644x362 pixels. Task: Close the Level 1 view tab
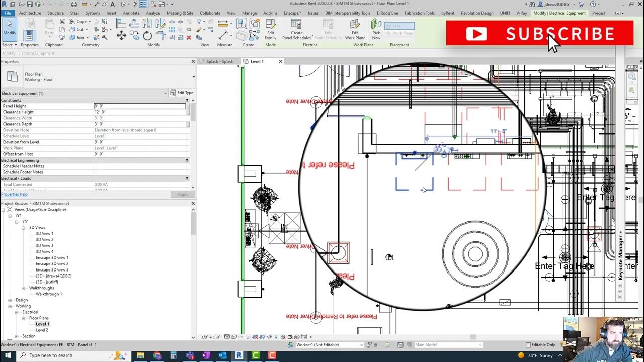point(281,61)
